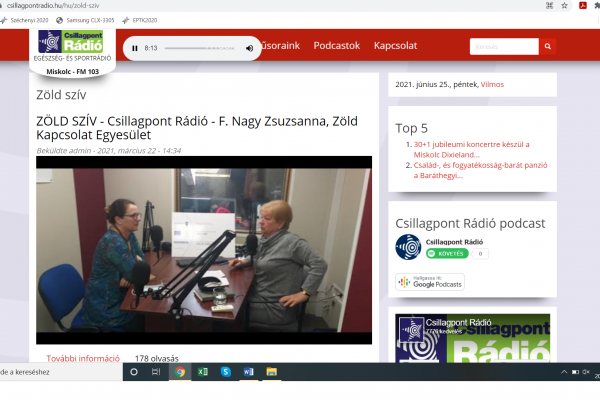
Task: Open the Samsung CLX-3305 bookmark
Action: 85,20
